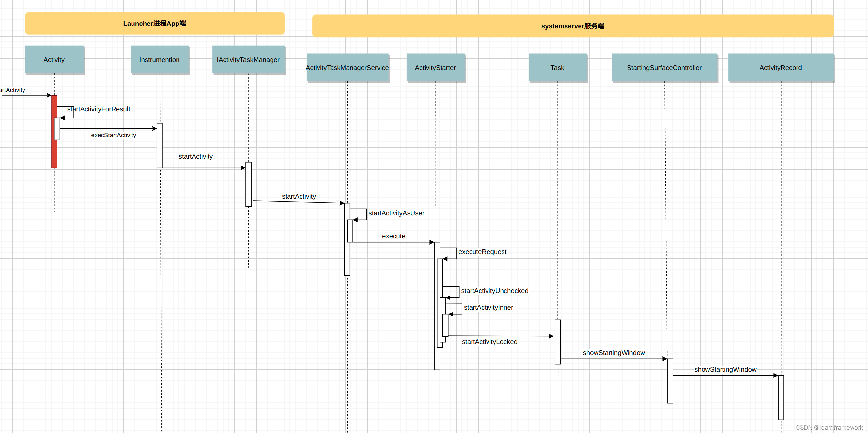868x433 pixels.
Task: Click the Activity lifeline box
Action: (x=54, y=60)
